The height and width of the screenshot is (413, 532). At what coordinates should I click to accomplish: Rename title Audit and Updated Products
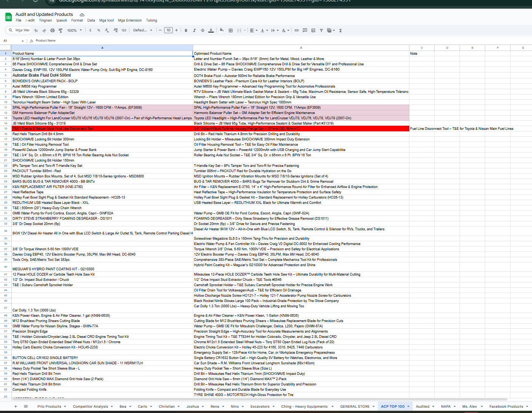coord(44,14)
